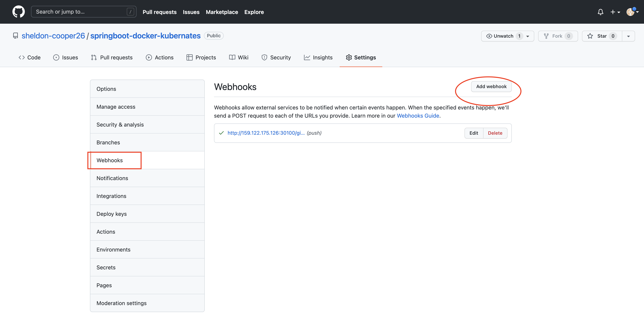This screenshot has width=644, height=321.
Task: Open Manage access settings
Action: click(147, 107)
